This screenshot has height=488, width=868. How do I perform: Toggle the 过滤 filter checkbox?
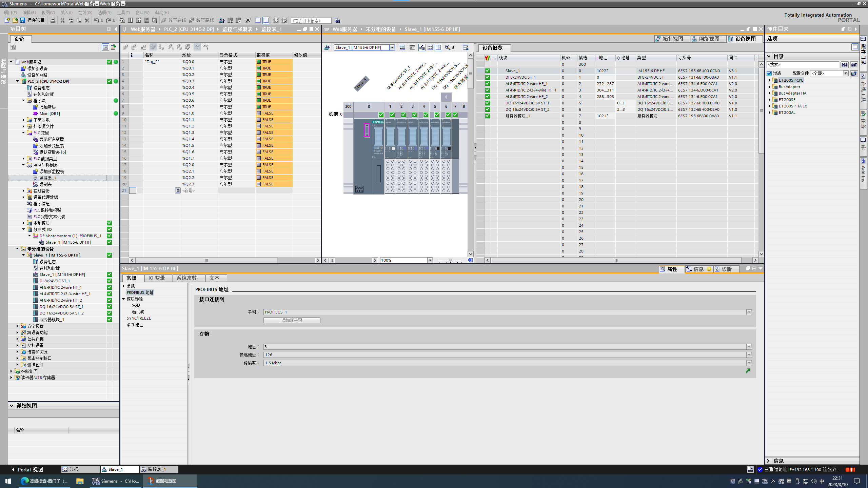769,73
